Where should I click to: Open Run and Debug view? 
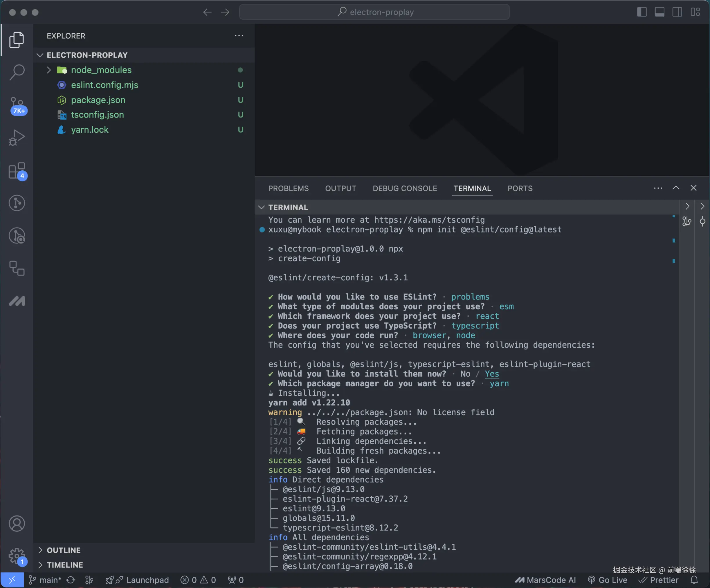pos(17,138)
